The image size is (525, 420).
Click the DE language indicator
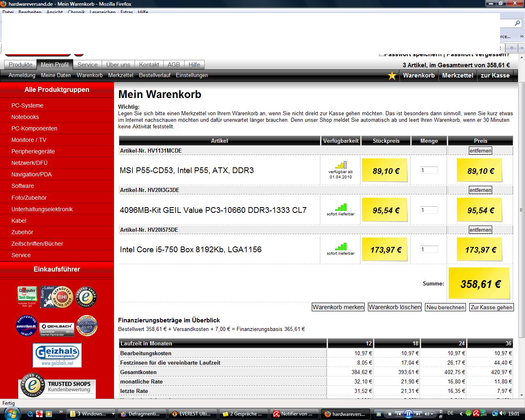pyautogui.click(x=450, y=413)
